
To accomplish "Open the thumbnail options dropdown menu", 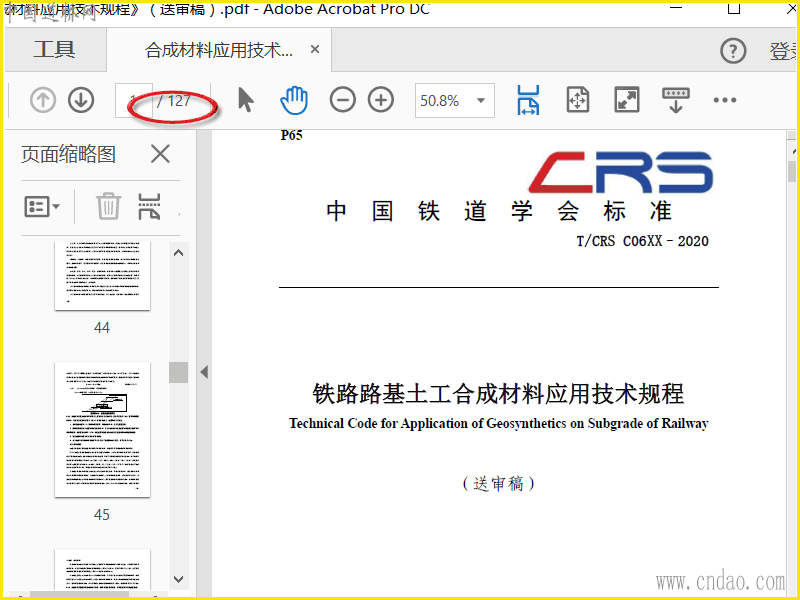I will 42,207.
